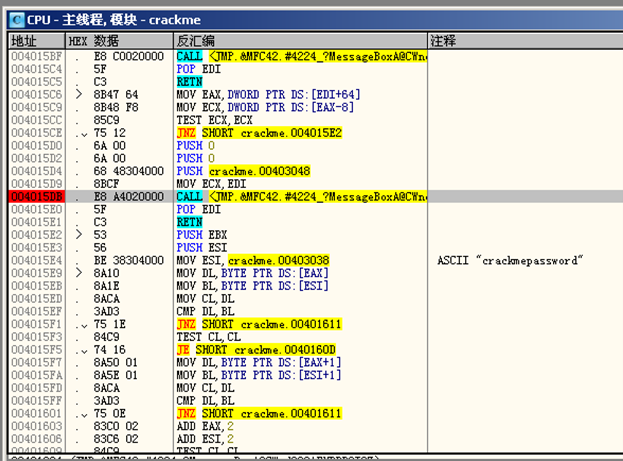Select the PUSH crackme.00403048 instruction
The height and width of the screenshot is (461, 623).
coord(242,171)
